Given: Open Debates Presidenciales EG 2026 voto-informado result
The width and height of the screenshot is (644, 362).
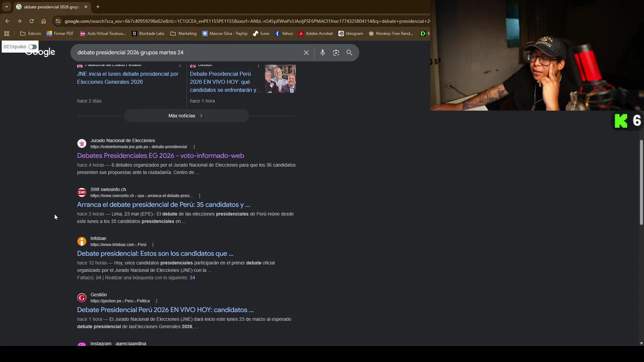Looking at the screenshot, I should pyautogui.click(x=160, y=156).
